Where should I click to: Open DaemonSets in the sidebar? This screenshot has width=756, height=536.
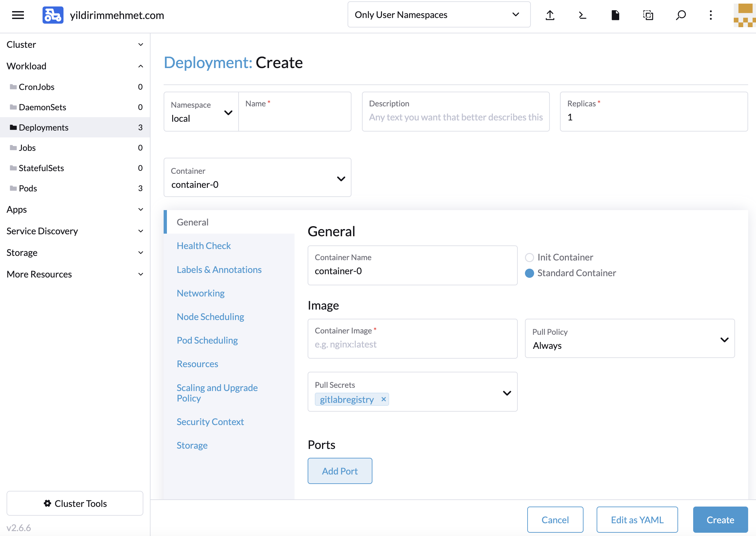click(x=75, y=107)
